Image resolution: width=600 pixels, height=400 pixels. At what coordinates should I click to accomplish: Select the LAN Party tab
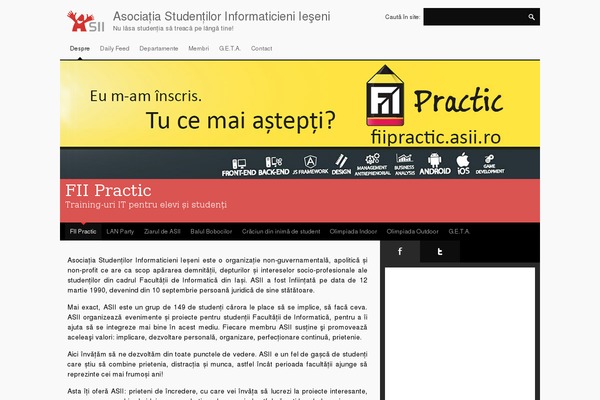coord(120,232)
